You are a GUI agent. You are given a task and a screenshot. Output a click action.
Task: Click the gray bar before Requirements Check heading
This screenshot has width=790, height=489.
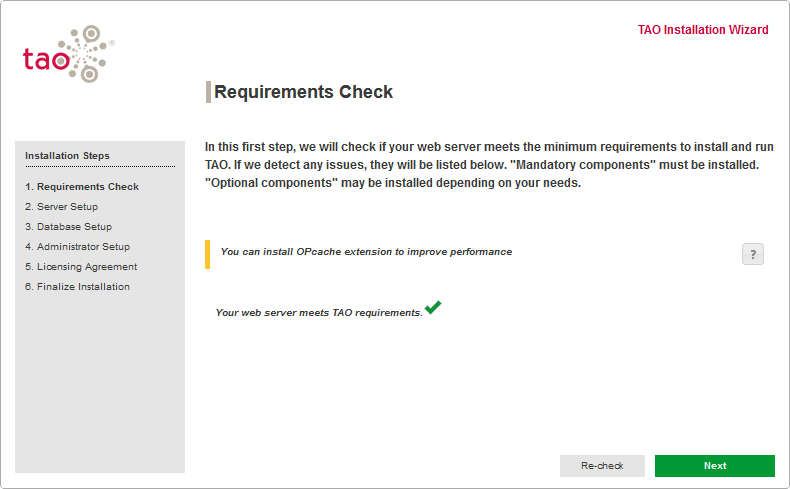pos(208,92)
